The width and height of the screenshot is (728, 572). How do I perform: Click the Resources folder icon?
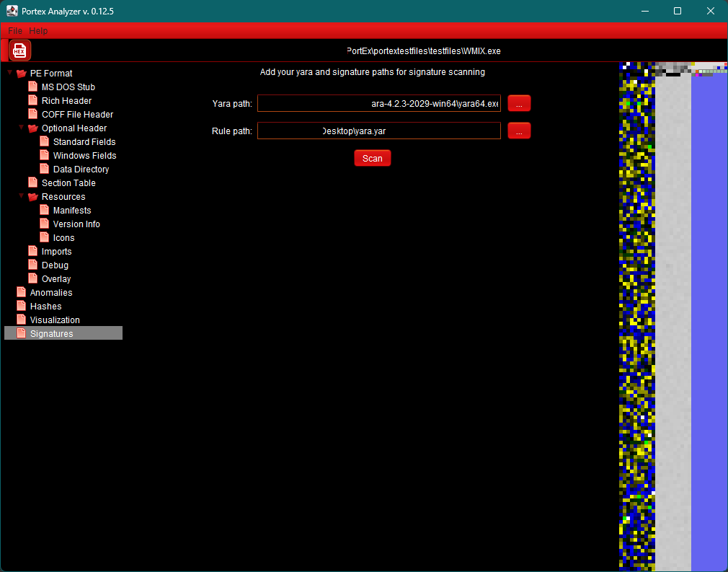click(x=33, y=196)
